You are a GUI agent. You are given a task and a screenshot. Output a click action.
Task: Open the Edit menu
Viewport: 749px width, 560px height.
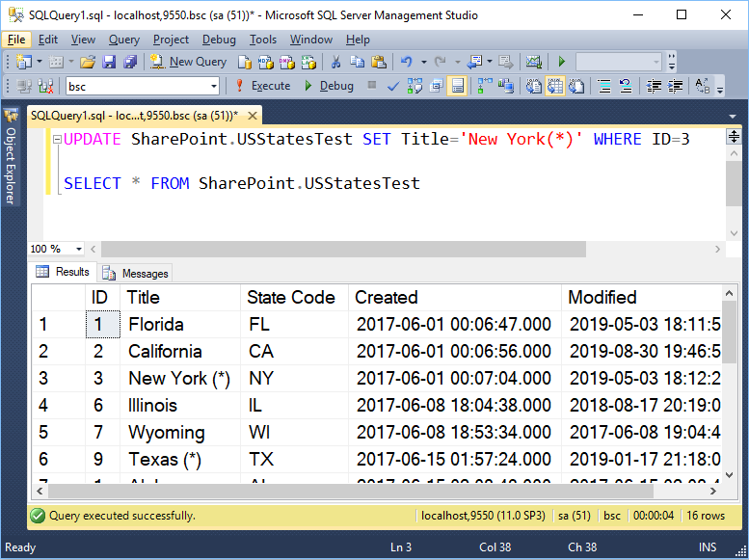pos(48,40)
